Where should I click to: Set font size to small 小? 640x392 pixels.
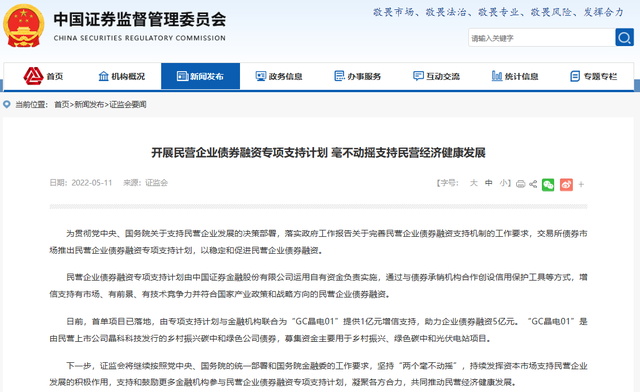tap(503, 183)
